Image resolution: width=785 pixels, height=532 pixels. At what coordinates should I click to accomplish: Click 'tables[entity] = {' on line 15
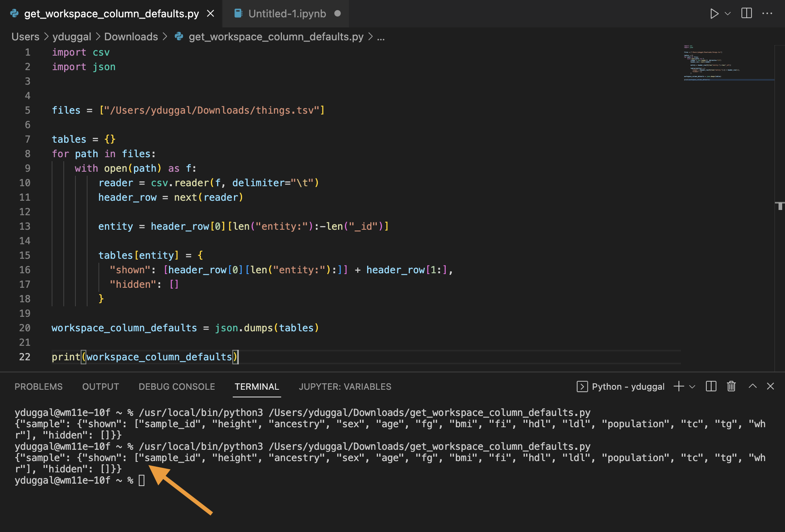coord(150,256)
